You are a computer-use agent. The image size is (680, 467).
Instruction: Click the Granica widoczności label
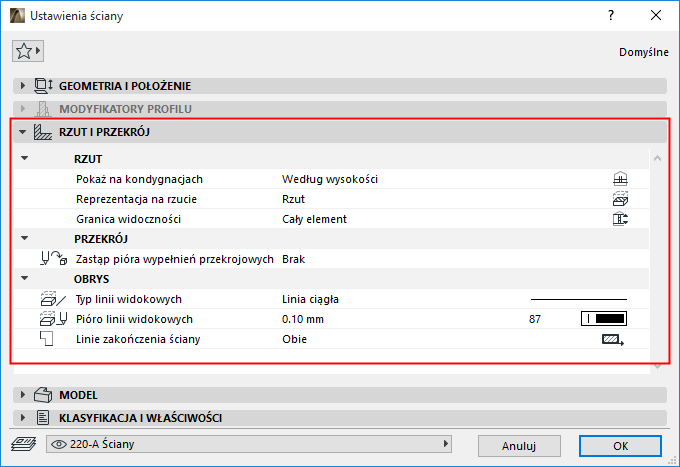pos(128,219)
